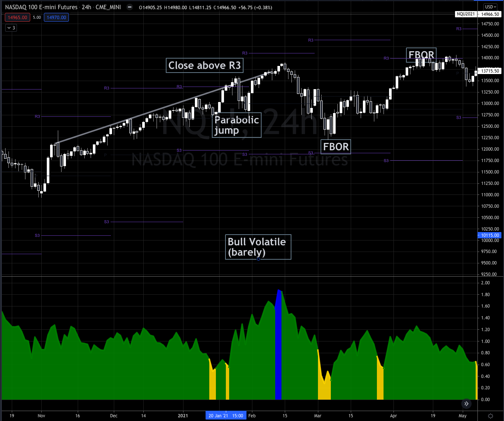Click the 0.00 value on the indicator scale
Viewport: 504px width, 421px height.
(x=485, y=400)
